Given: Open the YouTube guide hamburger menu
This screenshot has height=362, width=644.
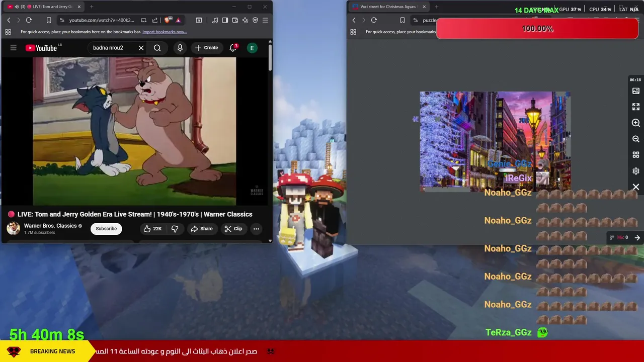Looking at the screenshot, I should click(14, 48).
